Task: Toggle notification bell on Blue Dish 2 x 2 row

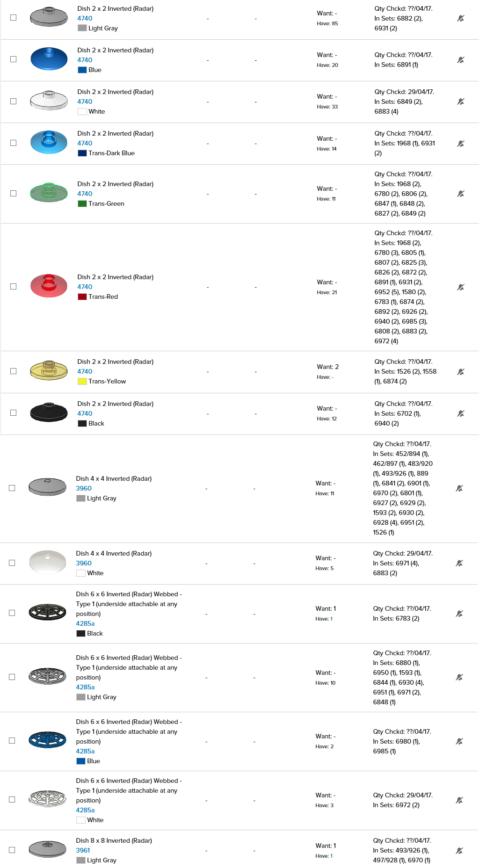Action: [x=461, y=60]
